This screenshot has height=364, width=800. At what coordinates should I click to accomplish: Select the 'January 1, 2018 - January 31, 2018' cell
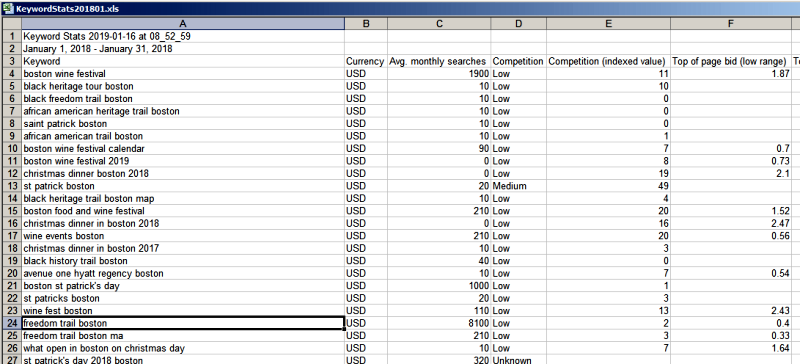tap(183, 49)
